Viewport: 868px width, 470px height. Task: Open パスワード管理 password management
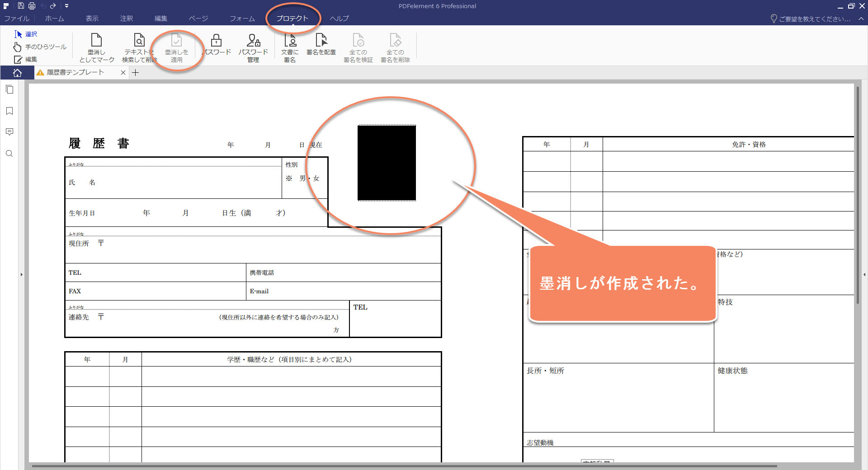(253, 48)
